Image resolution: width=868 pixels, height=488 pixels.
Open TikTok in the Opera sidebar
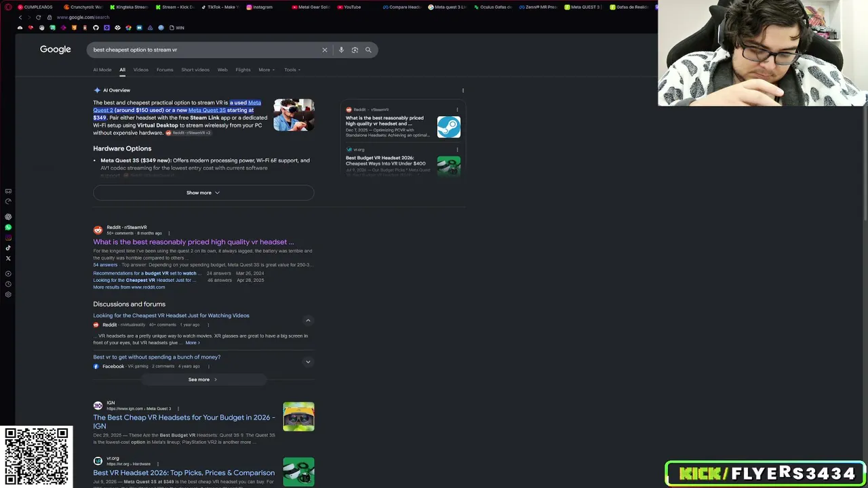pos(8,248)
